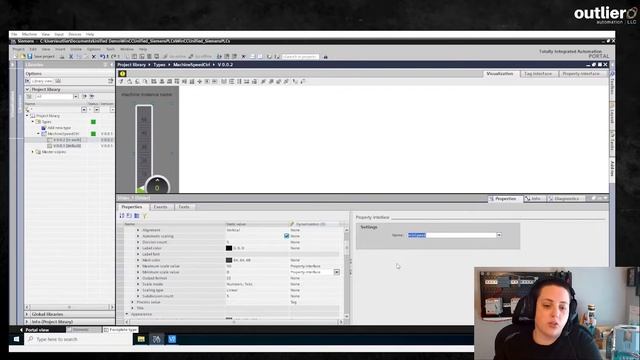Open File Explorer from the taskbar
The height and width of the screenshot is (360, 640).
(141, 339)
